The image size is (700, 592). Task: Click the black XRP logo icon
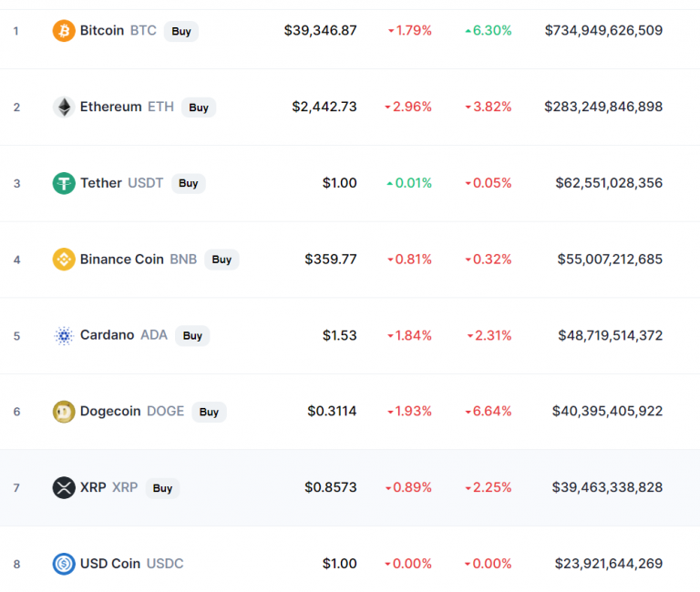[64, 487]
